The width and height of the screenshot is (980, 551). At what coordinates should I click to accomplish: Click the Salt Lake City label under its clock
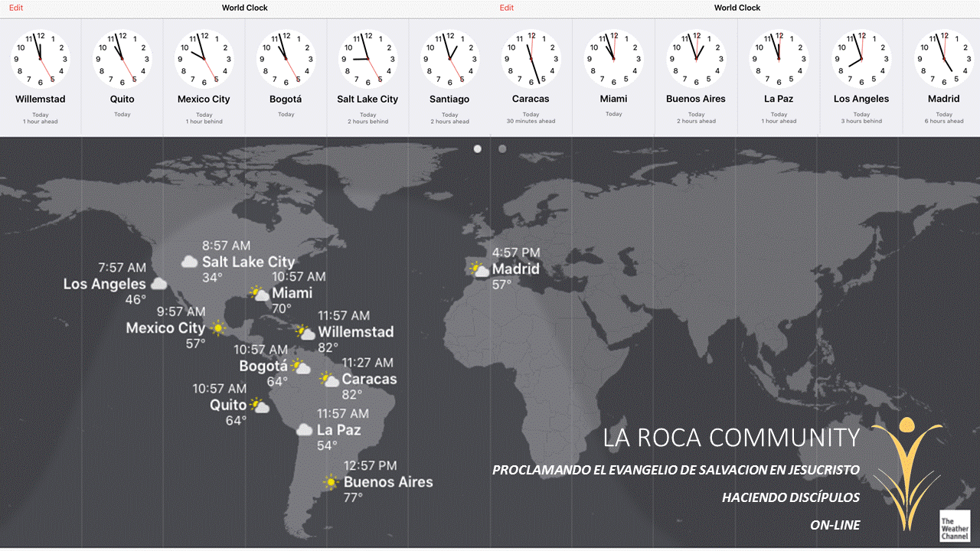click(x=368, y=99)
